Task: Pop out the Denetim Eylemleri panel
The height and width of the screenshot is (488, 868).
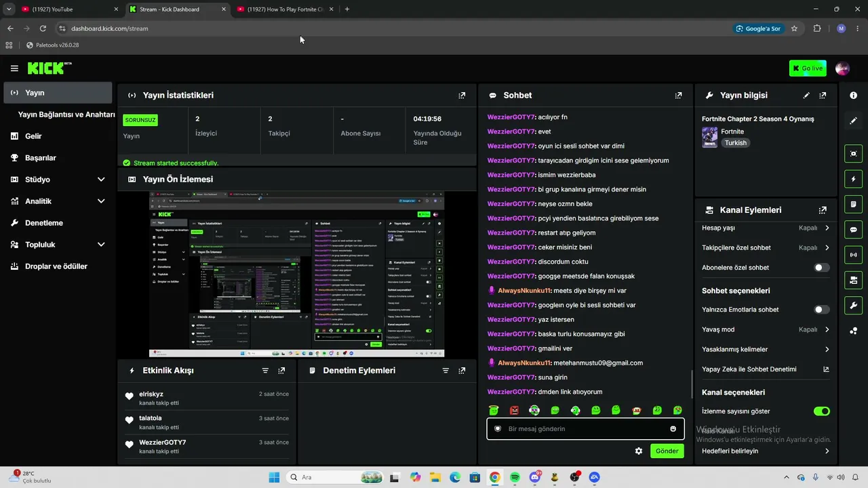Action: coord(462,371)
